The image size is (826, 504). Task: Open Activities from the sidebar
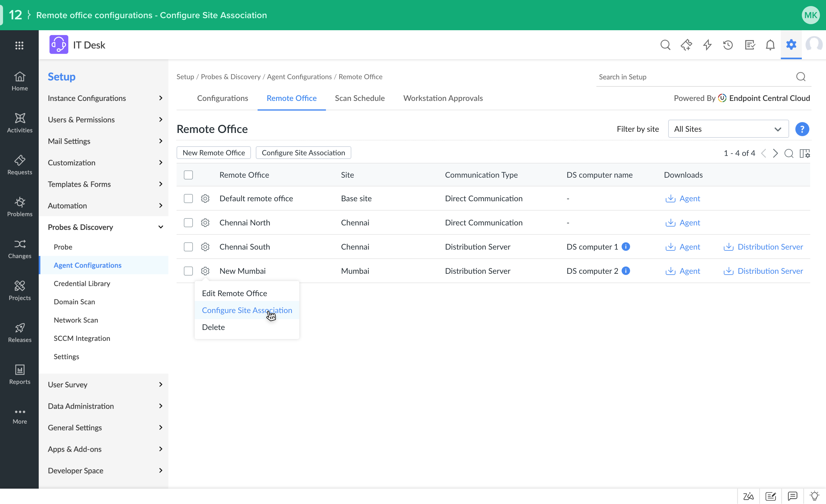coord(19,123)
